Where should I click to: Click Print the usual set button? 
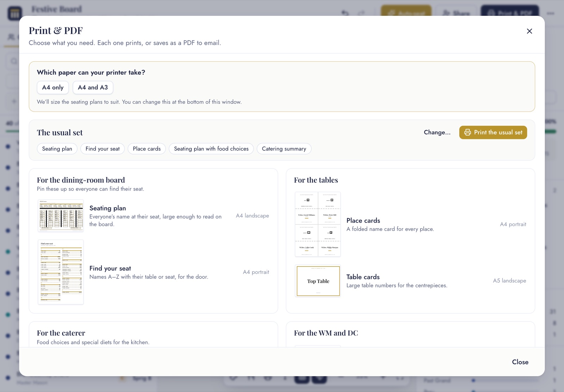(493, 133)
